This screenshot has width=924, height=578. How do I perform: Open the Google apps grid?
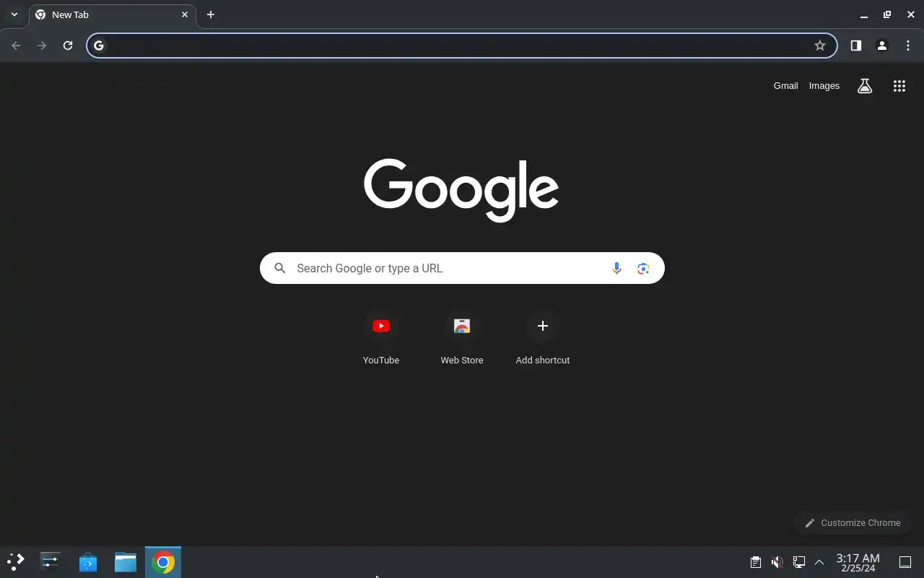(899, 86)
